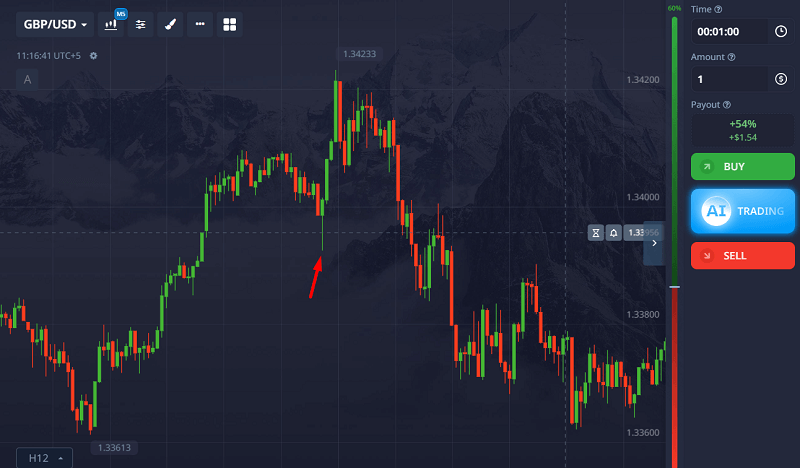The width and height of the screenshot is (800, 468).
Task: Open the three-dots more options menu
Action: coord(200,24)
